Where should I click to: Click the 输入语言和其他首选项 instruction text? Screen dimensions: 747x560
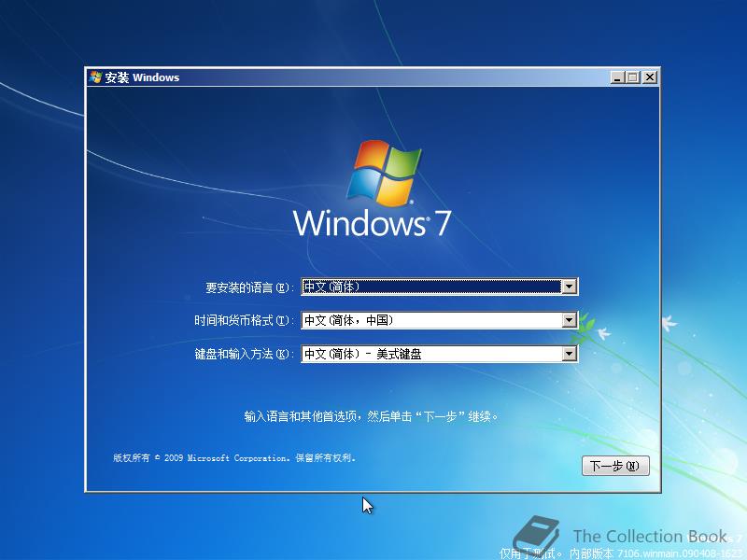click(x=371, y=416)
